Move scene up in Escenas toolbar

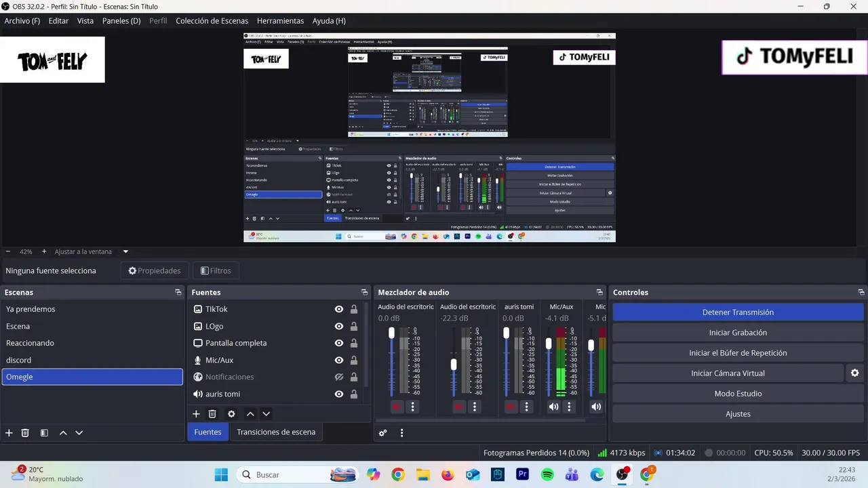pyautogui.click(x=63, y=432)
